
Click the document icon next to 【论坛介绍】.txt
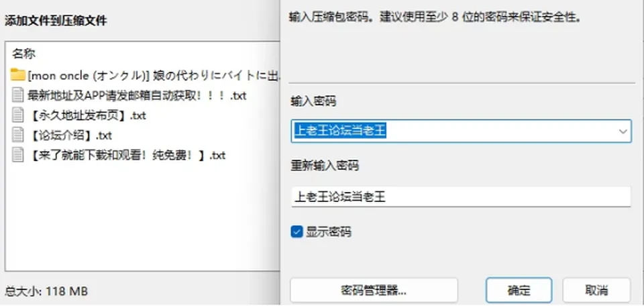point(17,135)
